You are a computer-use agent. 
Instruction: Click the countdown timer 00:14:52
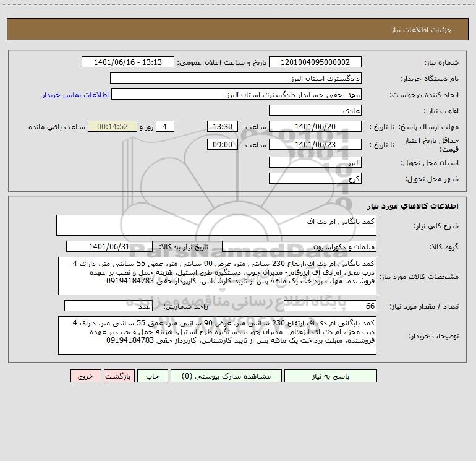pos(113,126)
